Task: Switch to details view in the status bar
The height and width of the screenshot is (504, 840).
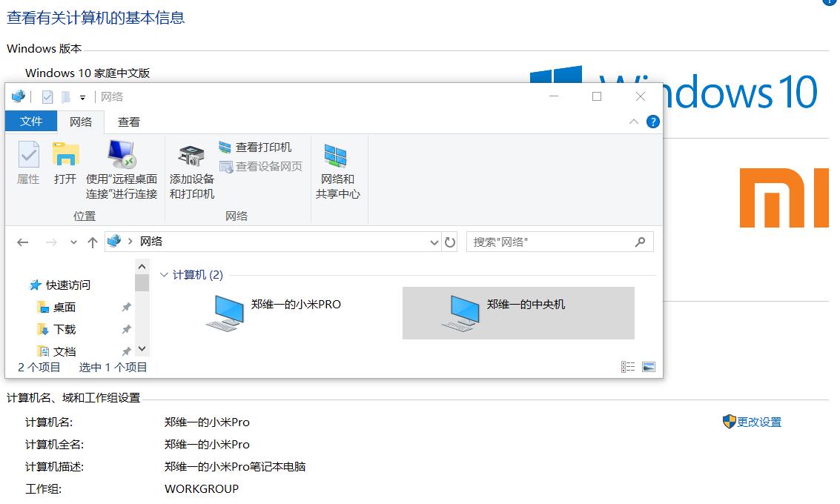Action: (x=628, y=367)
